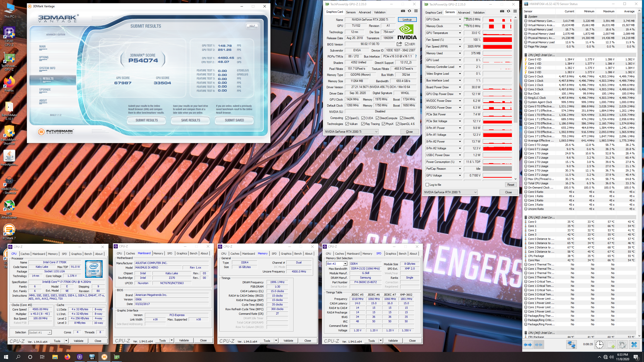
Task: Click the Save Results button in 3DMark
Action: [190, 120]
